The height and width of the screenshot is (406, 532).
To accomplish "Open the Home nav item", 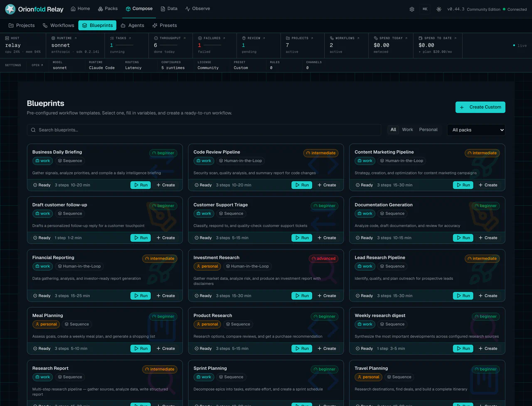I will click(80, 9).
